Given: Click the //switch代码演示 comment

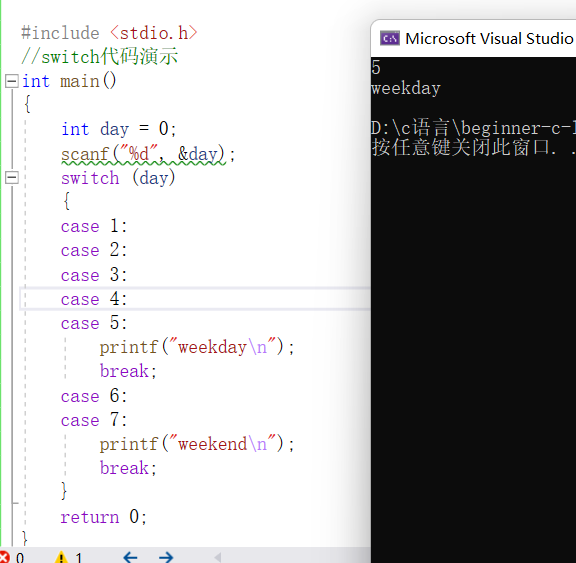Looking at the screenshot, I should coord(100,57).
